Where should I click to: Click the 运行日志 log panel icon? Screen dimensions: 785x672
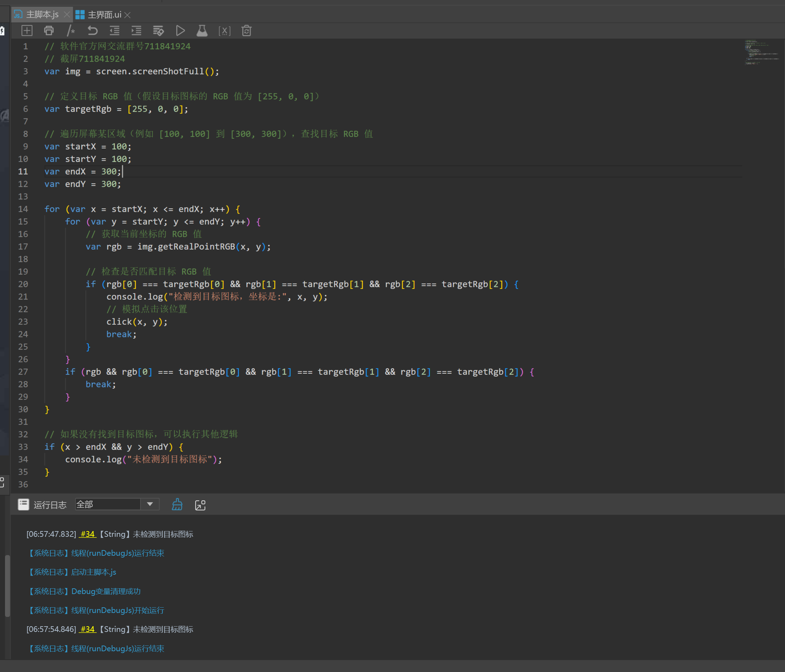click(x=24, y=505)
